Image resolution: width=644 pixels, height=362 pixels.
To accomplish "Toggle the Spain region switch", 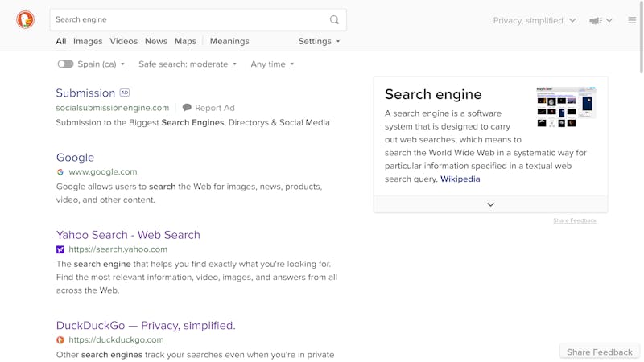I will click(x=65, y=64).
